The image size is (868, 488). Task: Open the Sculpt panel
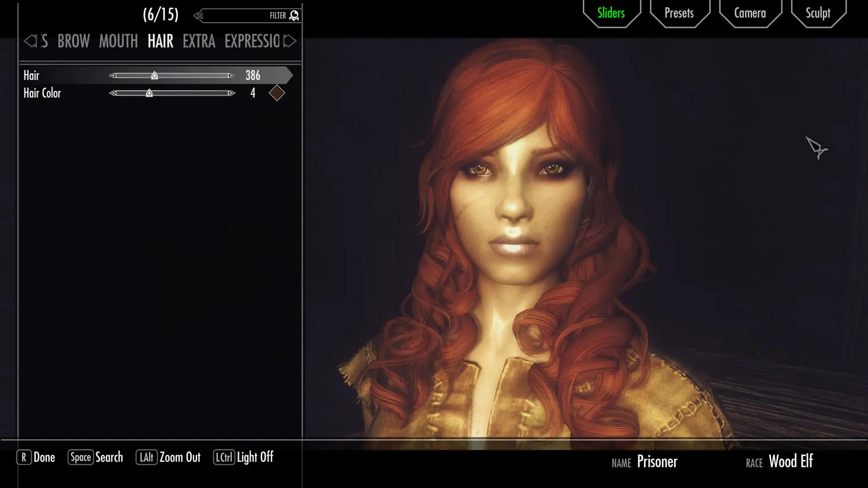[x=817, y=13]
